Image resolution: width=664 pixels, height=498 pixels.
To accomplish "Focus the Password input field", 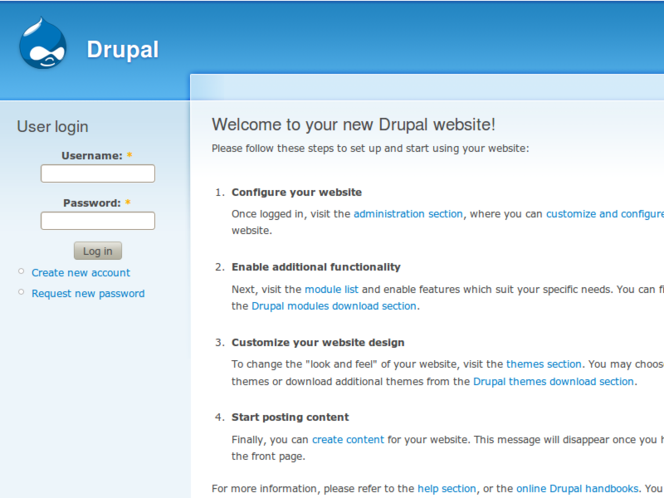I will click(97, 221).
